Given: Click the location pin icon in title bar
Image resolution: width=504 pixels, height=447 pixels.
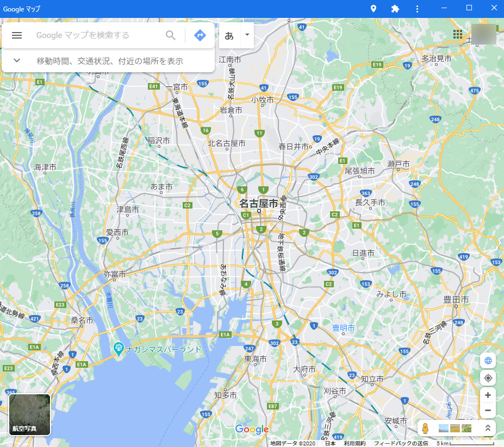Looking at the screenshot, I should 373,9.
